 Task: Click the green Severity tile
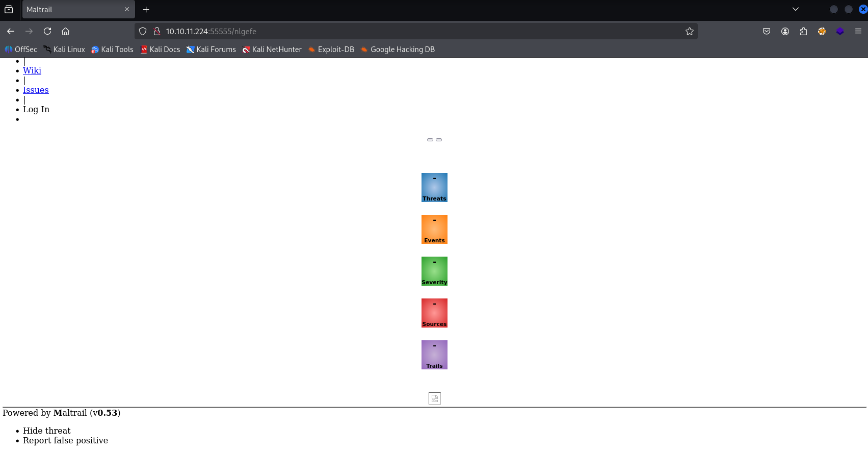pyautogui.click(x=434, y=271)
